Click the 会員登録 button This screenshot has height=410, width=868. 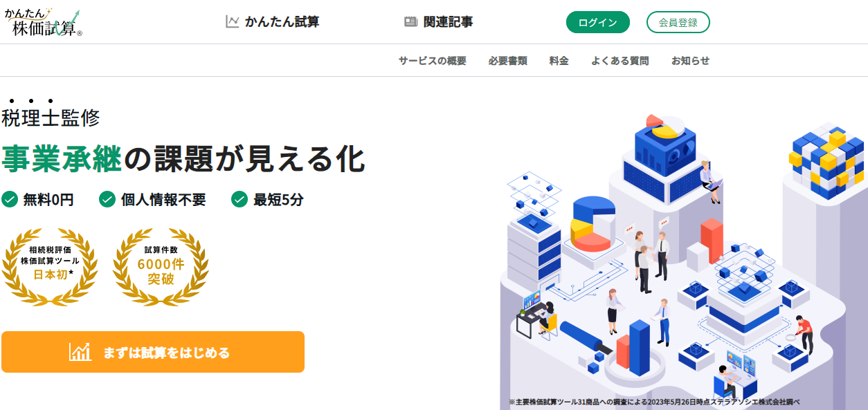point(678,22)
